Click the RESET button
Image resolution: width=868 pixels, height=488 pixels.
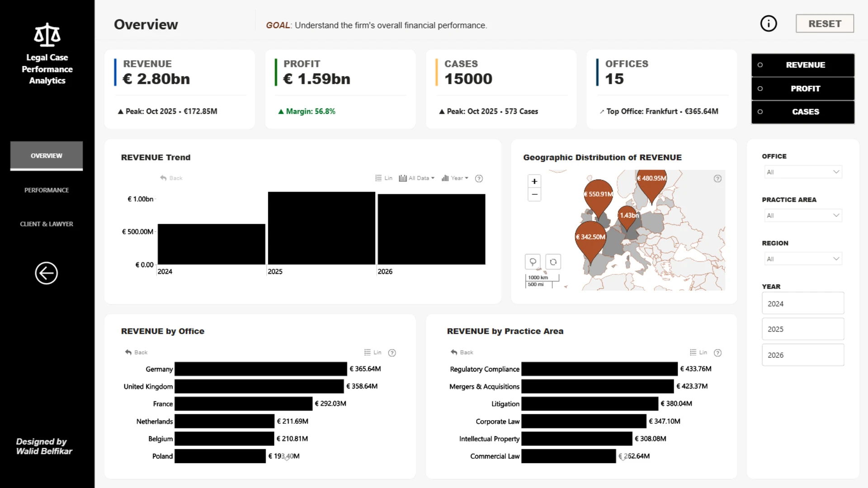pyautogui.click(x=825, y=23)
